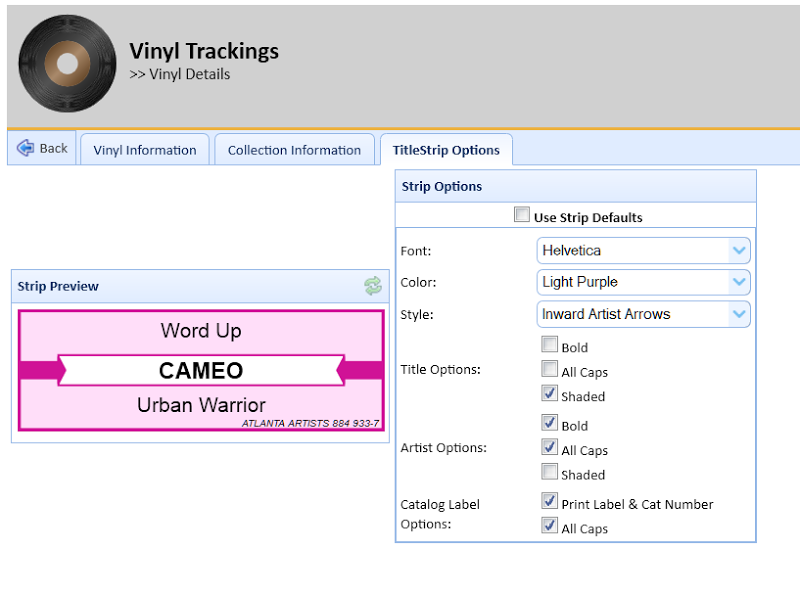
Task: Switch to the Vinyl Information tab
Action: point(145,150)
